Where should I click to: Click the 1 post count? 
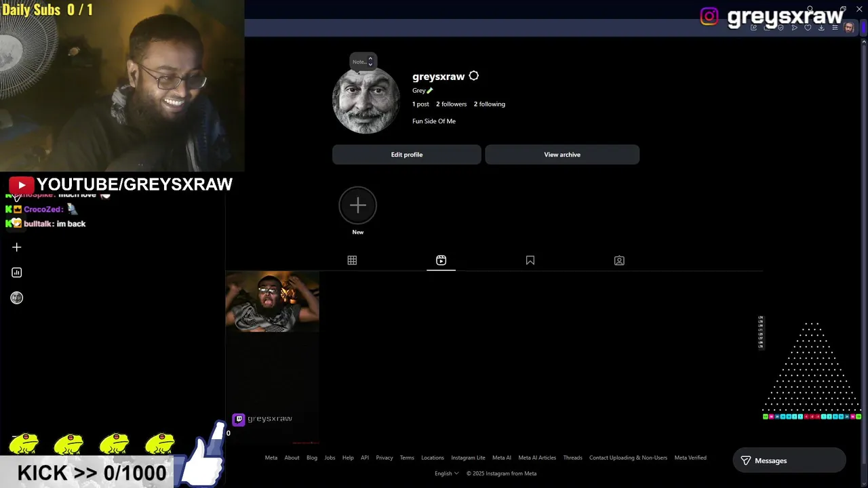tap(420, 104)
